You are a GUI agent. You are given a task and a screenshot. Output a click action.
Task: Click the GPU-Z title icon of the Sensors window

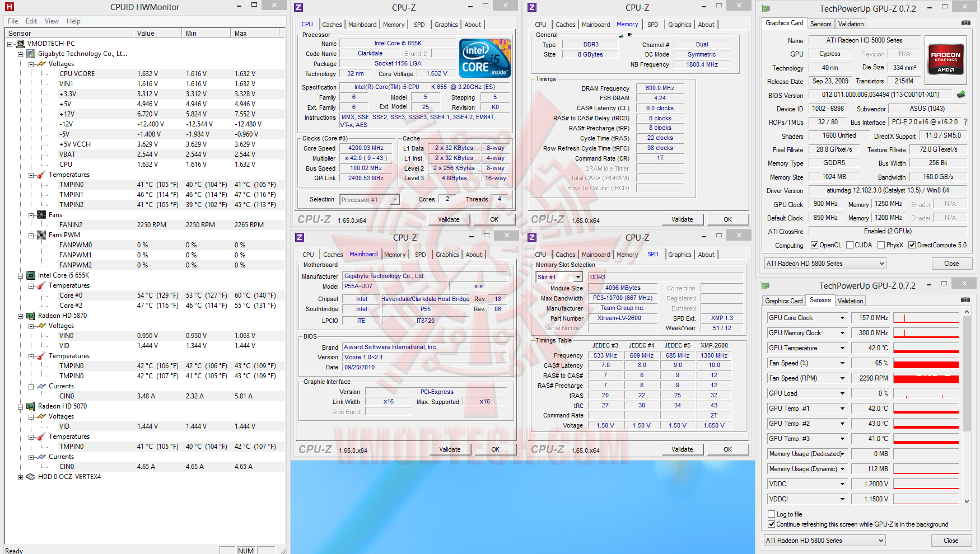click(x=766, y=285)
